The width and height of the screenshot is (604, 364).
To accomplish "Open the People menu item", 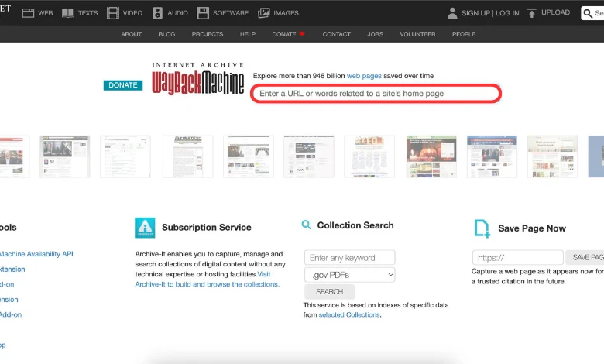I will (464, 34).
